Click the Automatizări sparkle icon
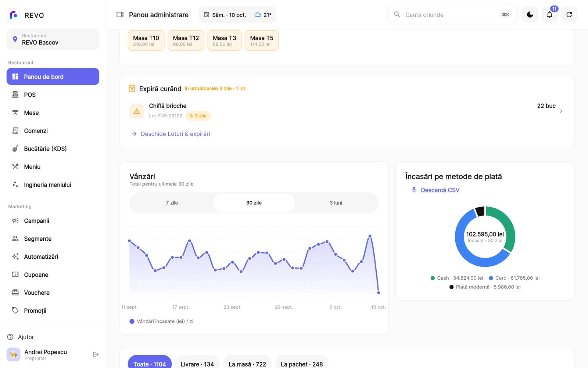This screenshot has height=368, width=588. [15, 257]
